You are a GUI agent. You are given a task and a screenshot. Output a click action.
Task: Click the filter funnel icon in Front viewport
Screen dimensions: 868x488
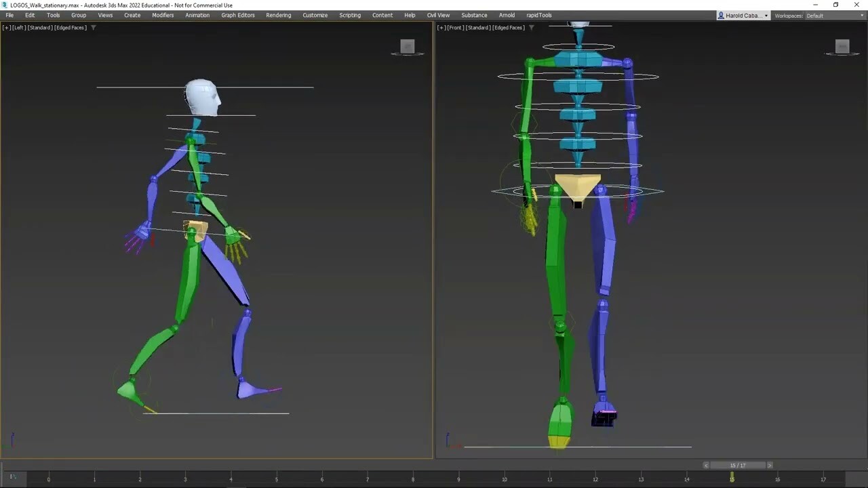click(531, 28)
